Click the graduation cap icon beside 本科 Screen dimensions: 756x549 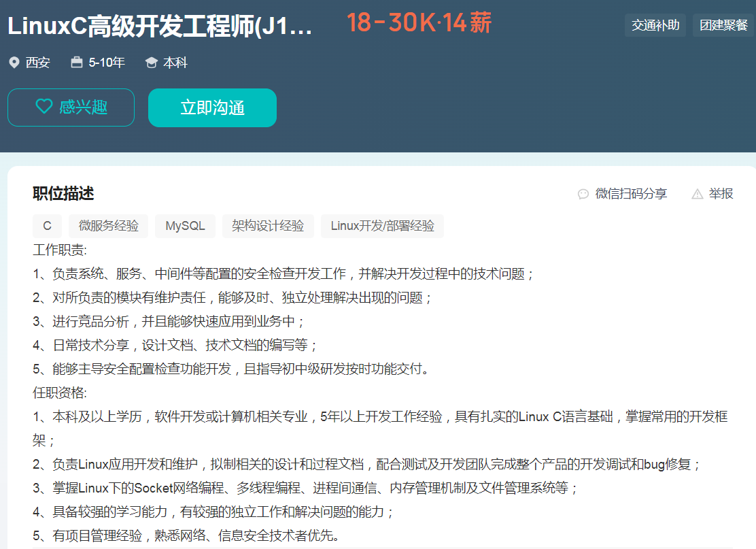[x=152, y=63]
